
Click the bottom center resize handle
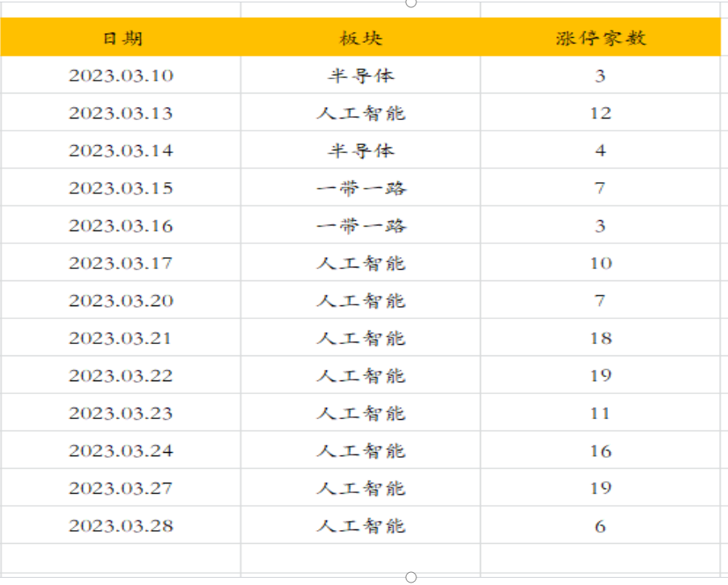pyautogui.click(x=411, y=577)
